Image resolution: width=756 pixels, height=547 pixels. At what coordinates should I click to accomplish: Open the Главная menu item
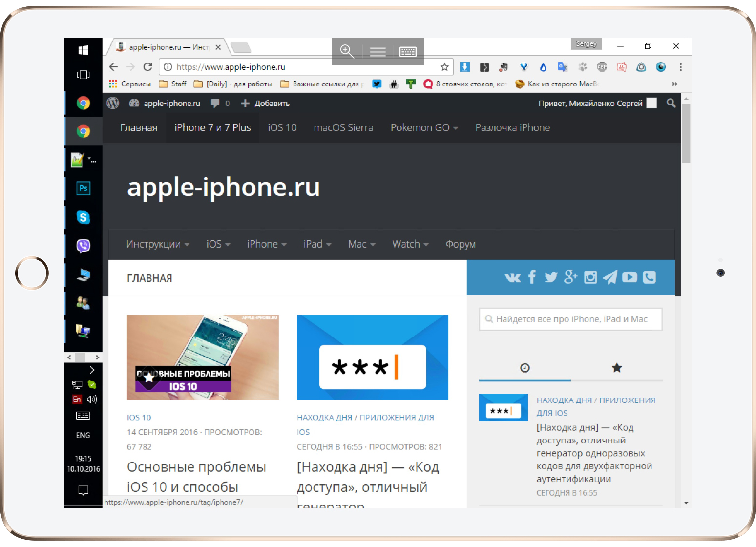[x=139, y=128]
